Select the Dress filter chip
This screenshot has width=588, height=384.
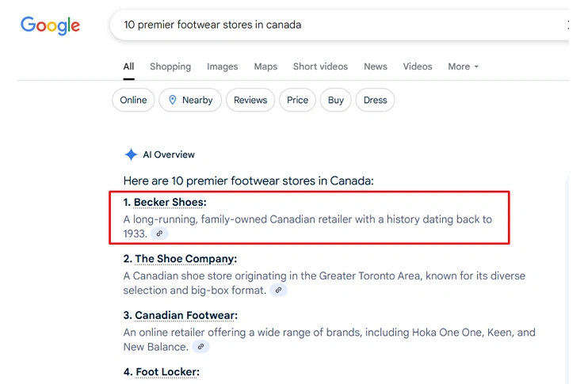376,100
